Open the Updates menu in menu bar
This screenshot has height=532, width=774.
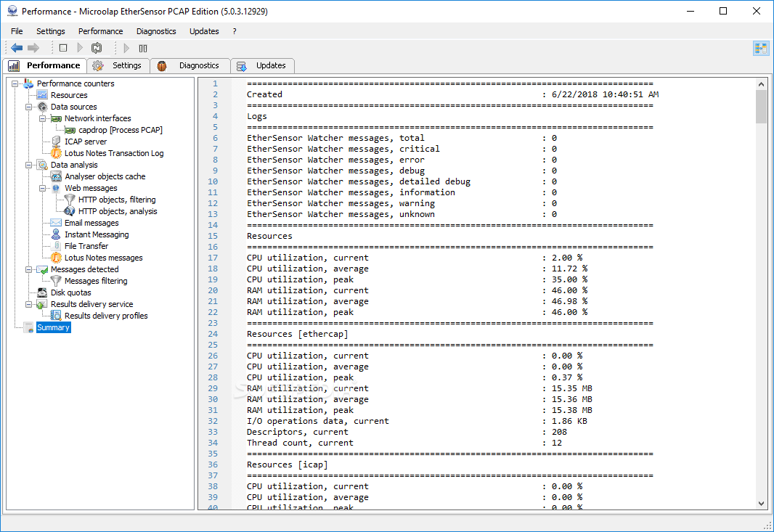[204, 31]
